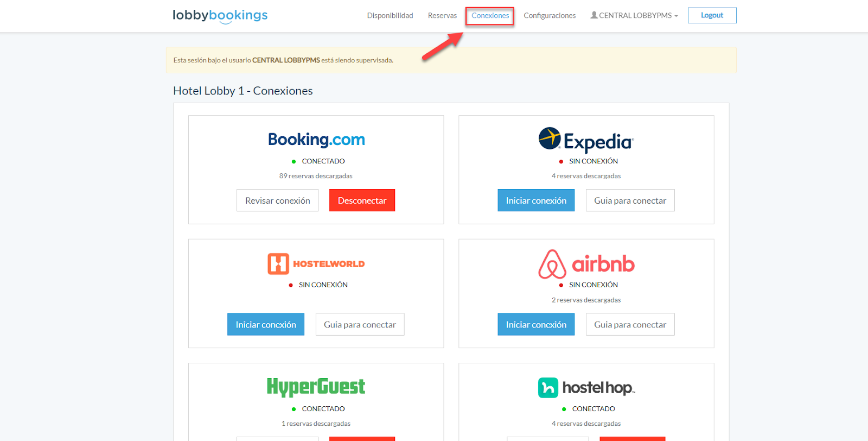Click the HyperGuest logo

(x=316, y=387)
